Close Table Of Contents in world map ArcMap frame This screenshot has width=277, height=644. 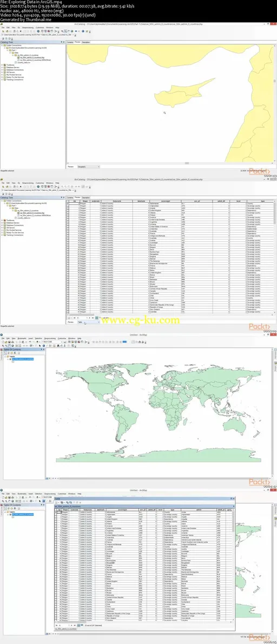pos(44,349)
